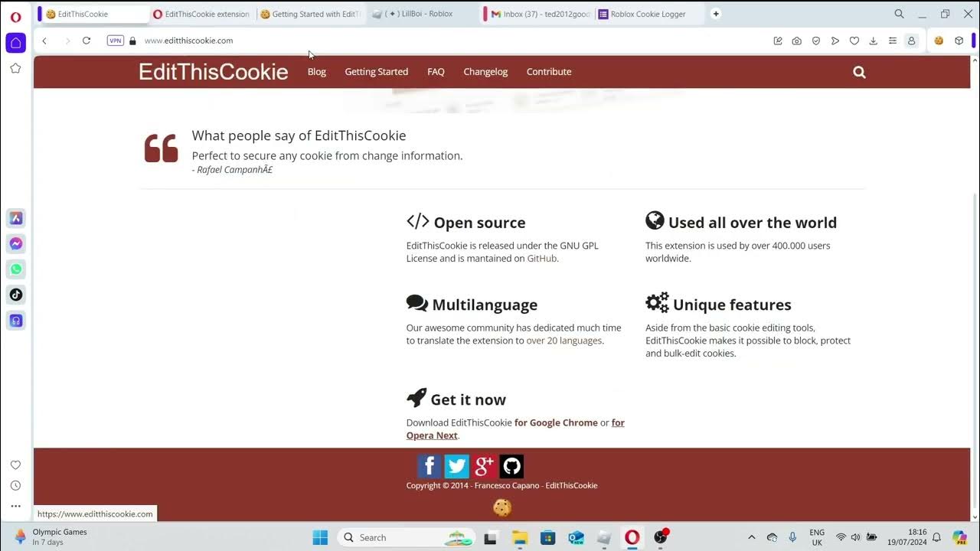Open the Facebook footer icon
Screen dimensions: 980x551
(429, 466)
